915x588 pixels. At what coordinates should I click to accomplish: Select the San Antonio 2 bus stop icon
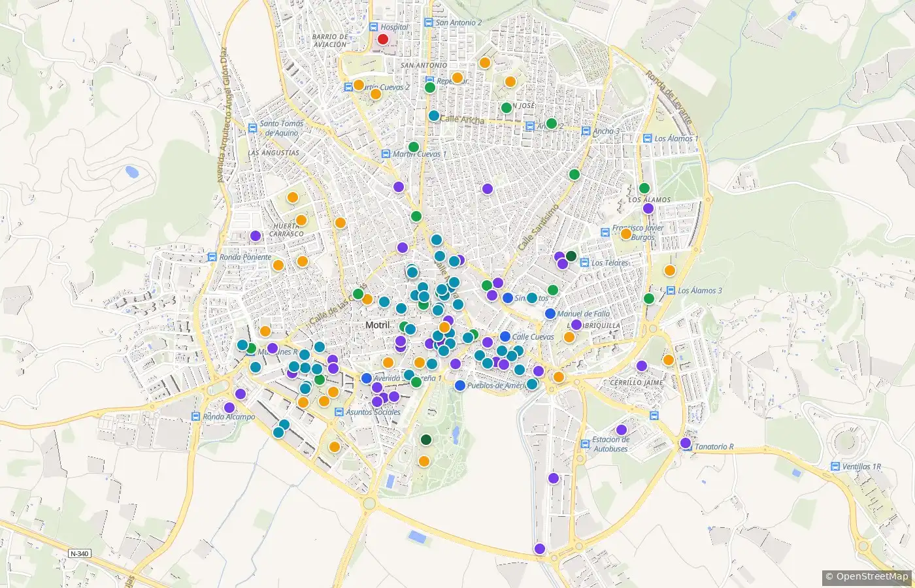click(x=429, y=22)
